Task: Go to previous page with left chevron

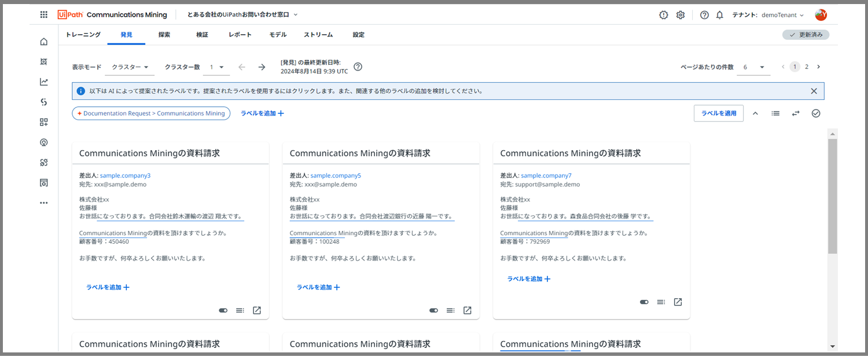Action: click(783, 67)
